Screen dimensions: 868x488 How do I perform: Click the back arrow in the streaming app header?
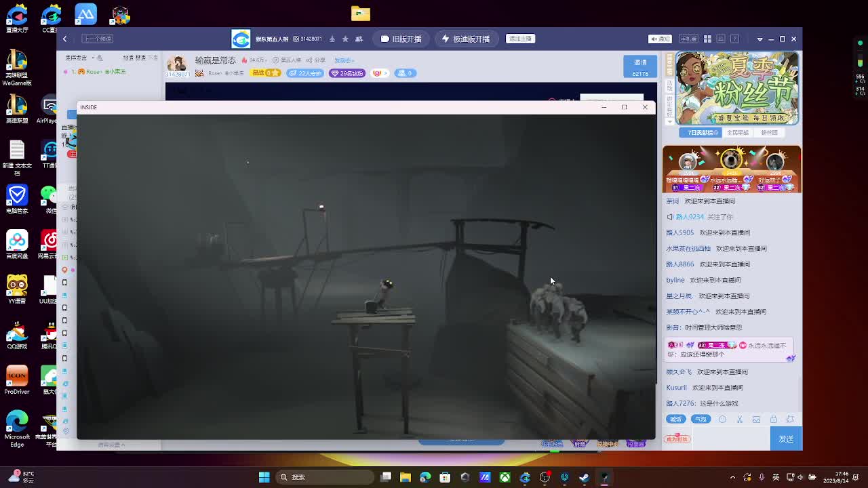coord(65,39)
